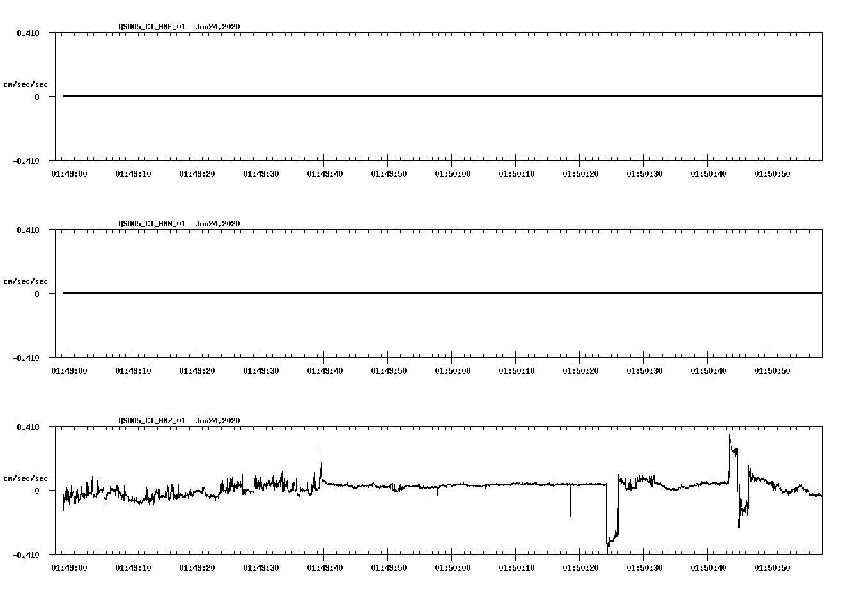Select the 8.410 upper limit on HNZ plot
The height and width of the screenshot is (591, 868).
click(28, 427)
